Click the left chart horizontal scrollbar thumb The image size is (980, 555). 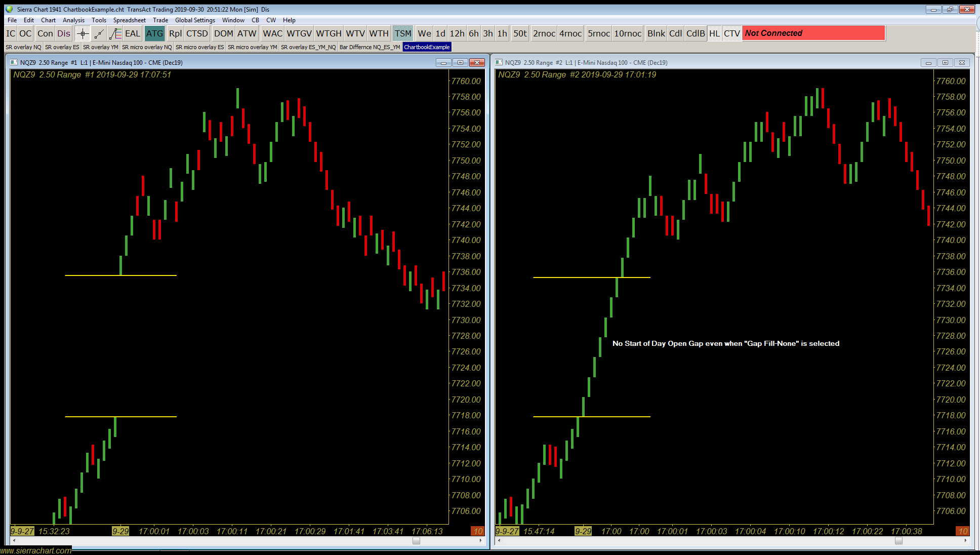click(416, 540)
